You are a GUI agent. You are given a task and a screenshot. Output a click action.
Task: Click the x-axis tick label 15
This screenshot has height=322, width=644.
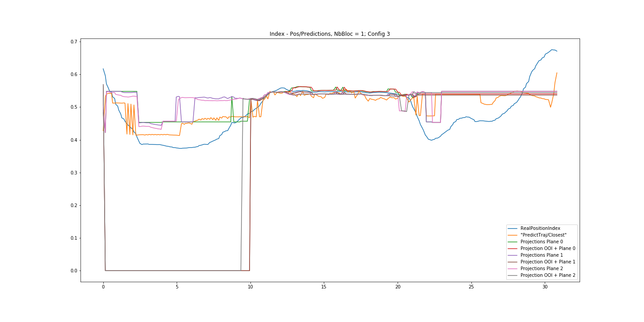(324, 286)
